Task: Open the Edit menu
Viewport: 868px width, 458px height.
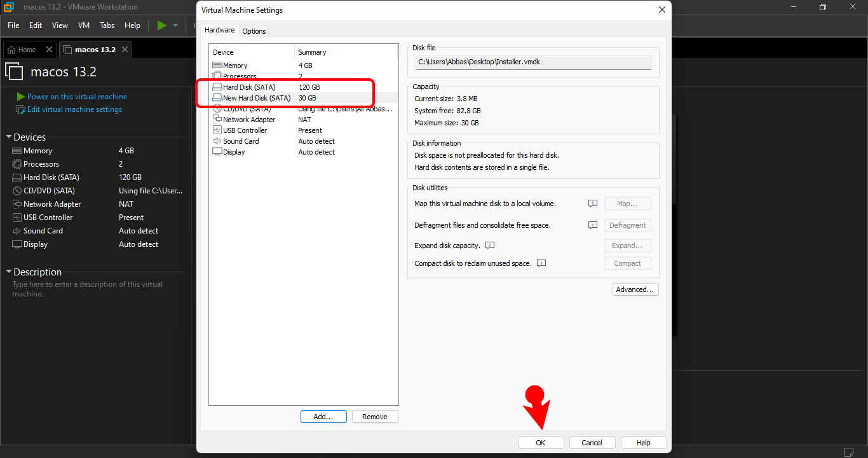Action: (36, 25)
